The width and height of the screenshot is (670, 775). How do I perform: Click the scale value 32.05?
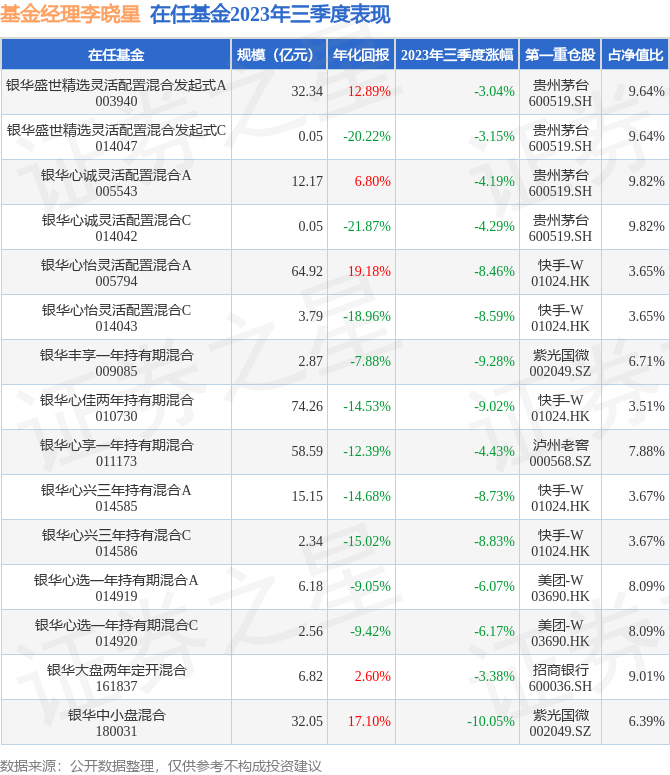click(x=307, y=721)
